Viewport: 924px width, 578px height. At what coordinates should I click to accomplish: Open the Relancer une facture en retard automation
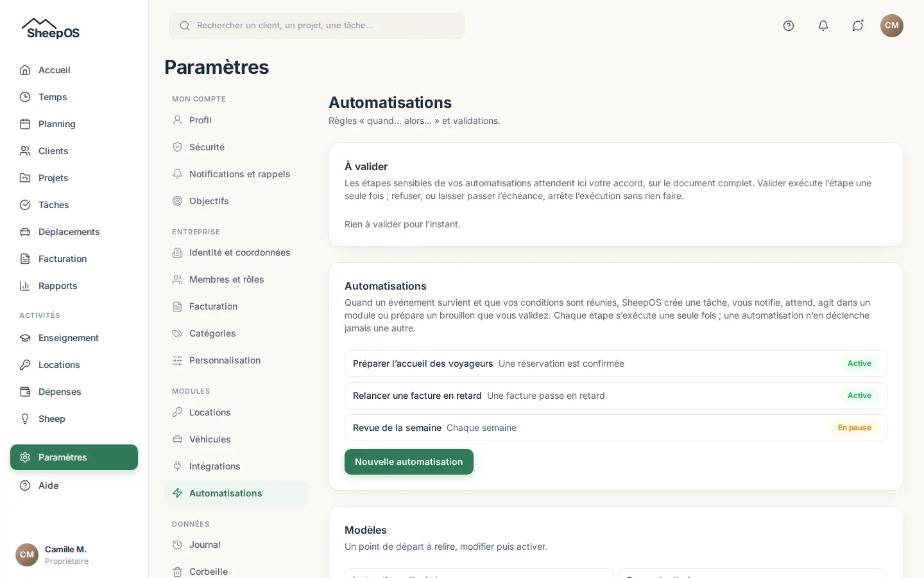616,396
